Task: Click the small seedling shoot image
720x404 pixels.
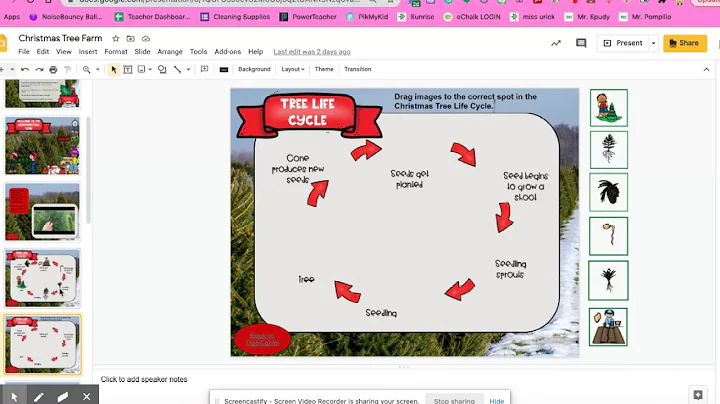Action: [608, 281]
